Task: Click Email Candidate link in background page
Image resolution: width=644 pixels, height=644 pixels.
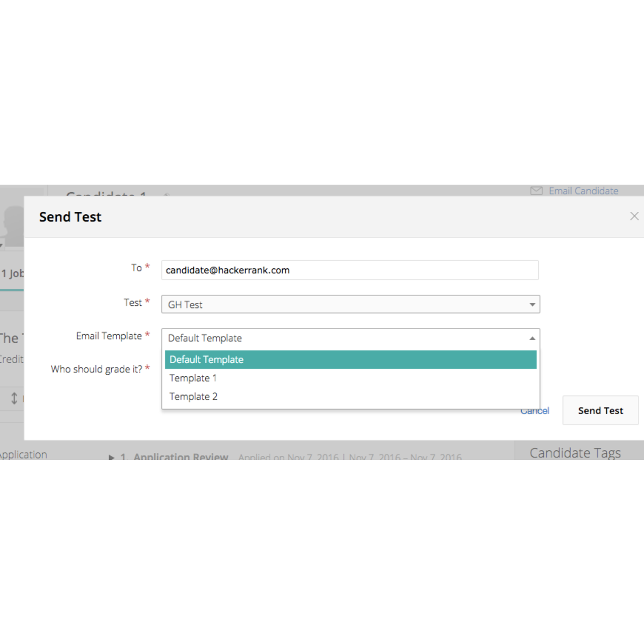Action: pyautogui.click(x=584, y=191)
